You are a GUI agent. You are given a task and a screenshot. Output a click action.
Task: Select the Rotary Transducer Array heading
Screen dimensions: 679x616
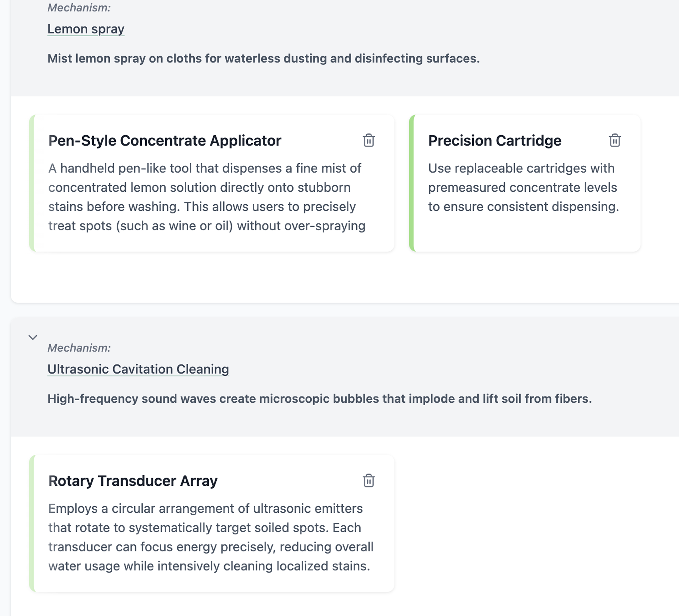pyautogui.click(x=133, y=481)
